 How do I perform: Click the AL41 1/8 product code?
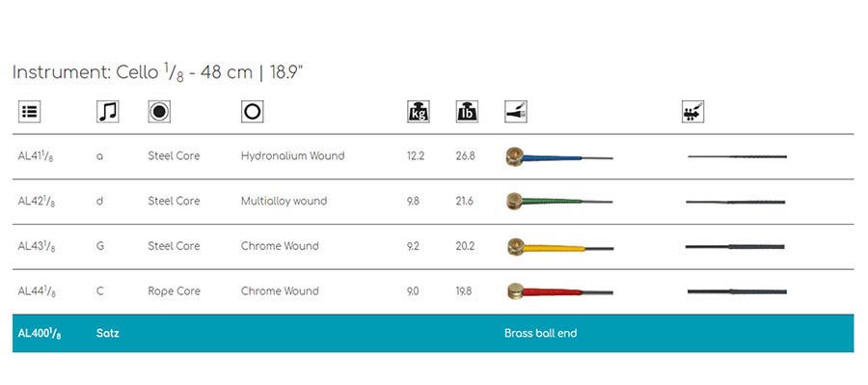(x=37, y=156)
